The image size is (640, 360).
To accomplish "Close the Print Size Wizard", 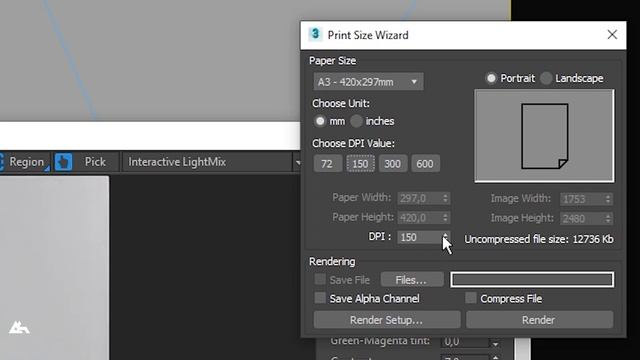I will 612,35.
